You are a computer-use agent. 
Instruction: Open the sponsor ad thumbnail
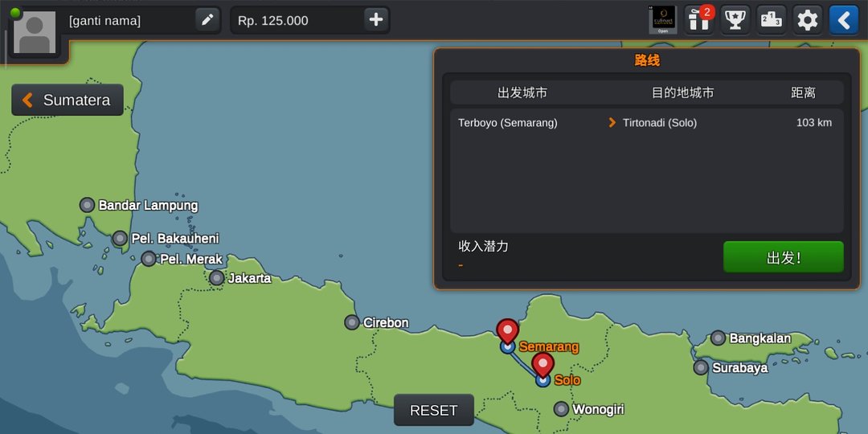coord(663,20)
